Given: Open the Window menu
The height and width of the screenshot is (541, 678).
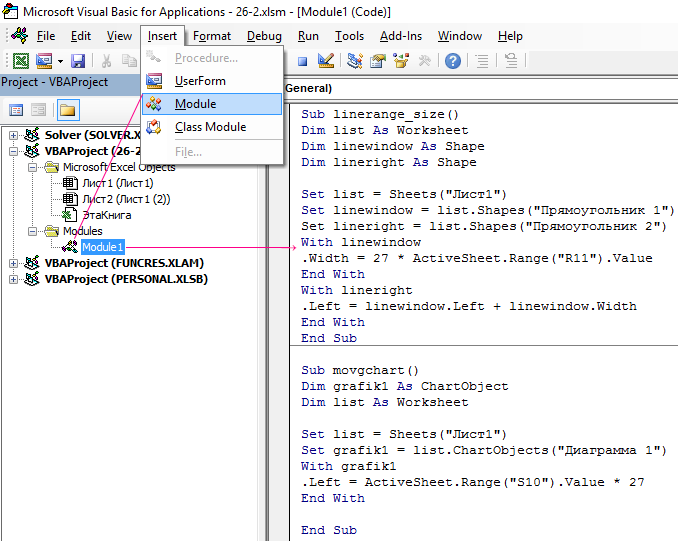Looking at the screenshot, I should [460, 36].
